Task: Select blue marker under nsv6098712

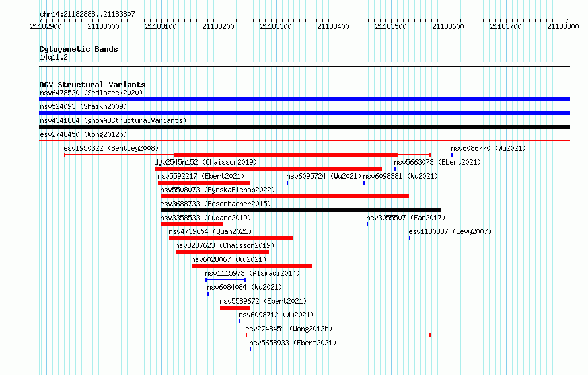Action: (x=240, y=321)
